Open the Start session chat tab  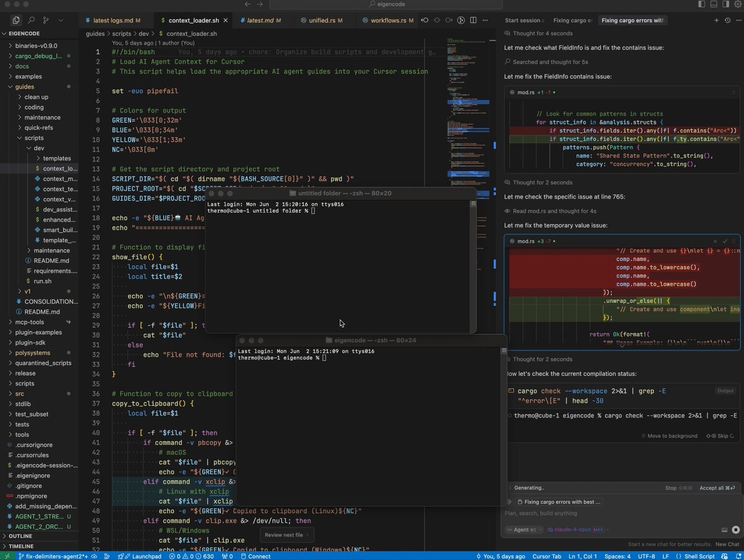(x=525, y=20)
